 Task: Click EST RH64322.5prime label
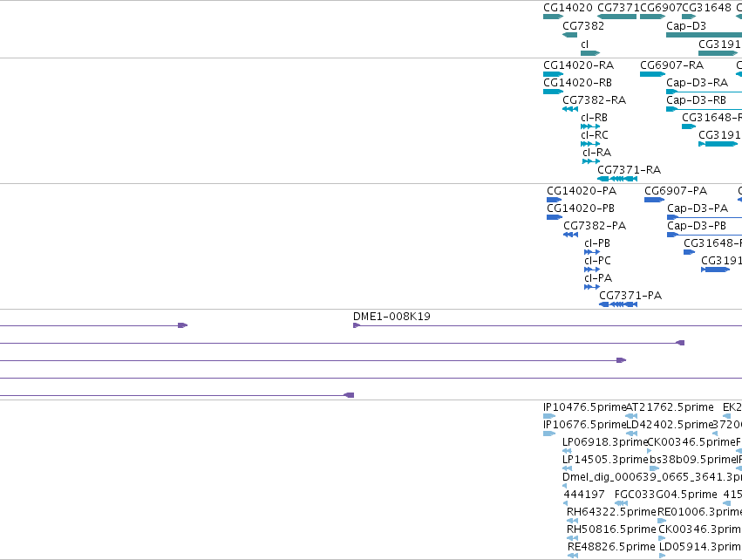click(x=611, y=512)
